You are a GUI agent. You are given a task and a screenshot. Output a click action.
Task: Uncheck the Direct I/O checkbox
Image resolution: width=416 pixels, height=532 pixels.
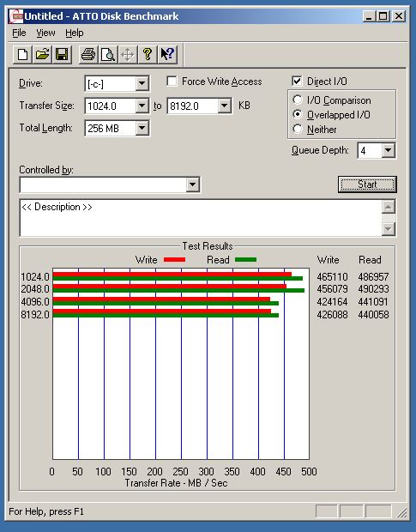[x=297, y=82]
